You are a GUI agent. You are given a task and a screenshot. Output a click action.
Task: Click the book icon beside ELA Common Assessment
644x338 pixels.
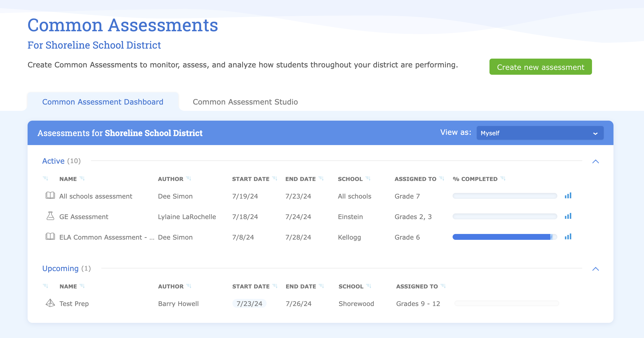(x=50, y=237)
